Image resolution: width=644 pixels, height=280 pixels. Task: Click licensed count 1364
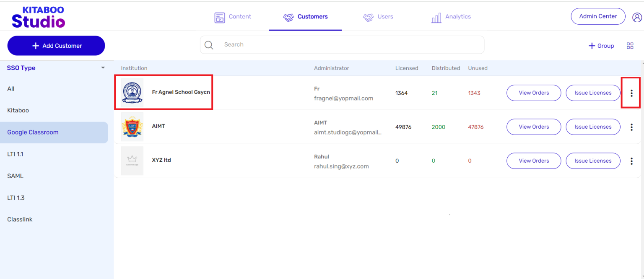401,93
